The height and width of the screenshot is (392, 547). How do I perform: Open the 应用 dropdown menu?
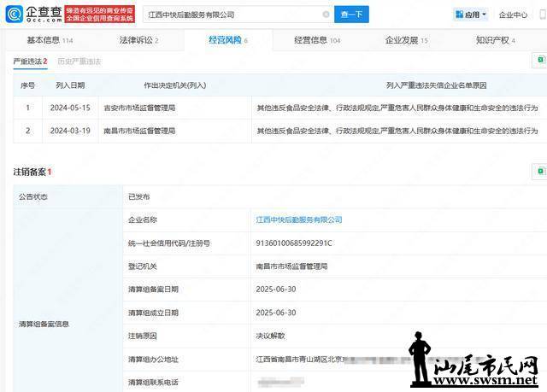[471, 15]
